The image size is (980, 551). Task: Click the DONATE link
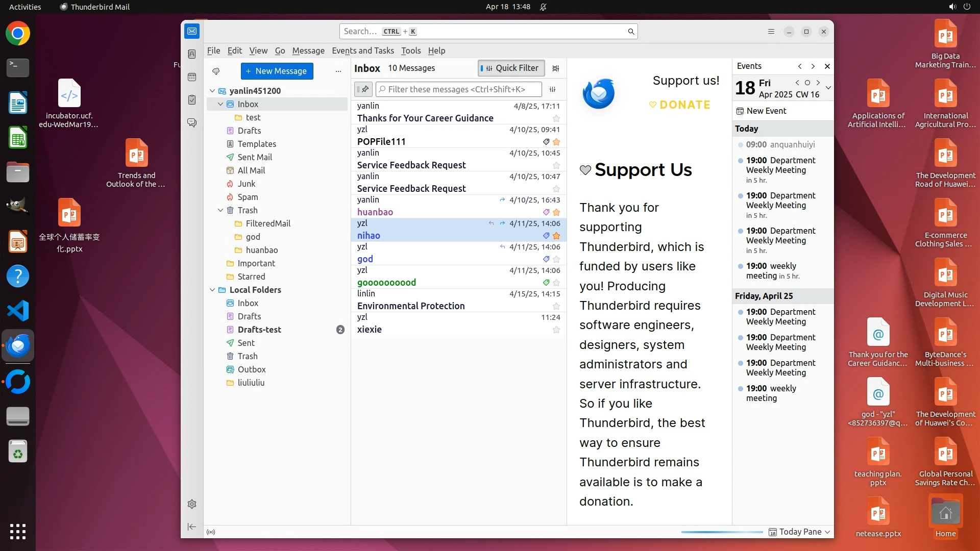pos(680,105)
